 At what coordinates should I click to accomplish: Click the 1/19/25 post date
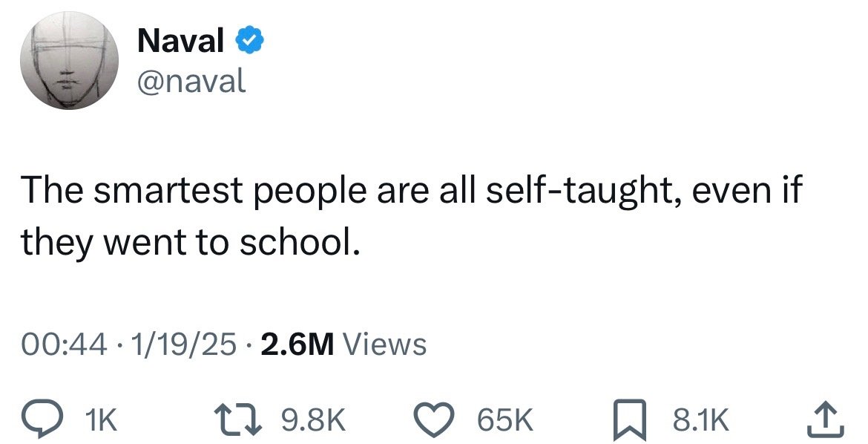(x=182, y=345)
